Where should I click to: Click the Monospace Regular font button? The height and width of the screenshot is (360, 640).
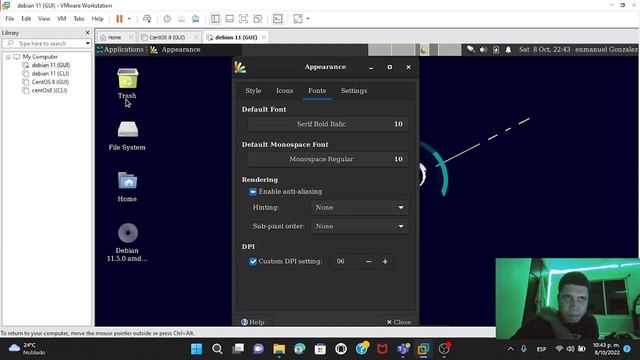(x=328, y=159)
